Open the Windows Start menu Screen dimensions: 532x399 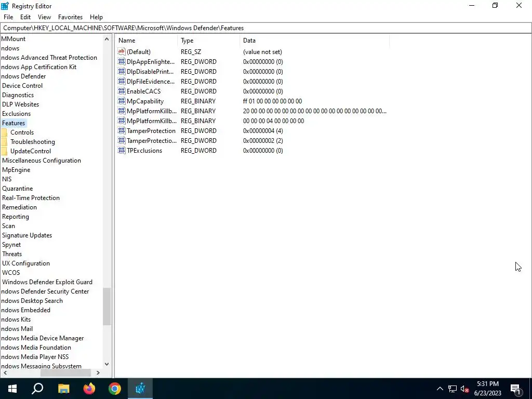point(12,389)
